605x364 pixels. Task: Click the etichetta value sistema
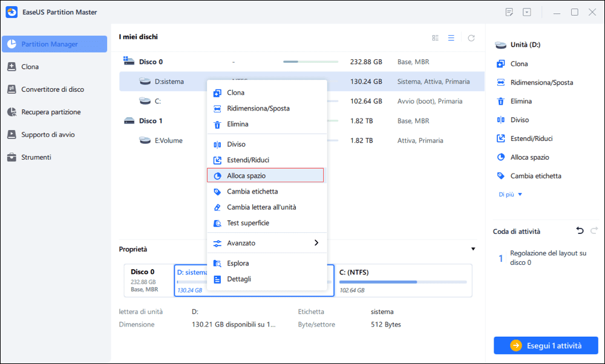(x=382, y=311)
